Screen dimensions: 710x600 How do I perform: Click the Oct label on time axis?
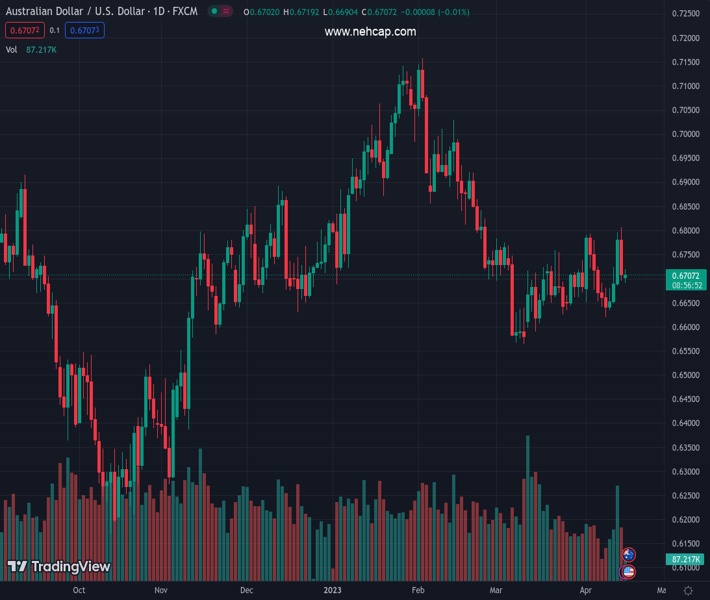click(79, 591)
